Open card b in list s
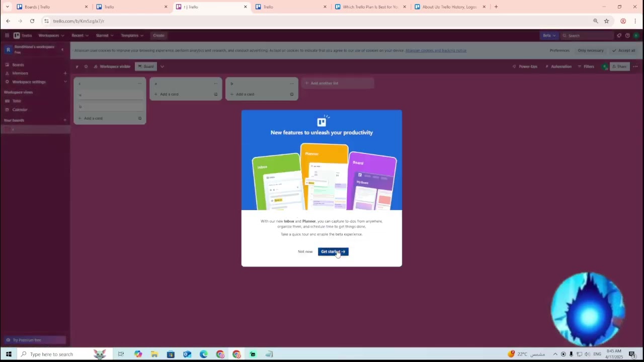 click(x=110, y=107)
